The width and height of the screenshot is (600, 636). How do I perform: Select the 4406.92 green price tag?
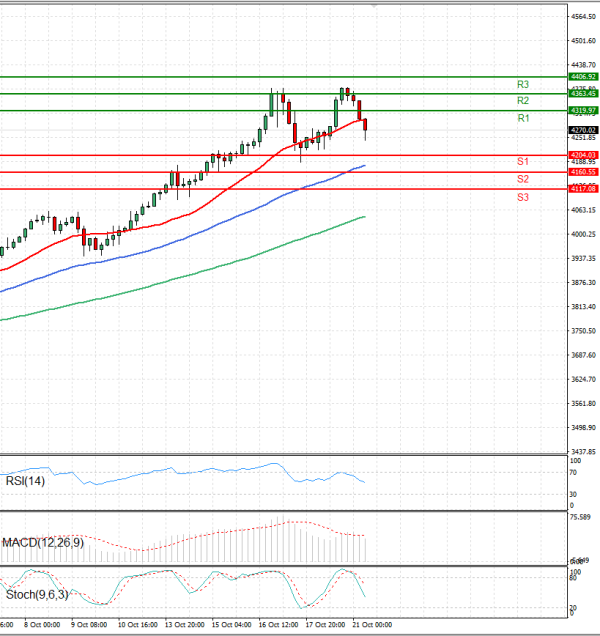pyautogui.click(x=583, y=76)
